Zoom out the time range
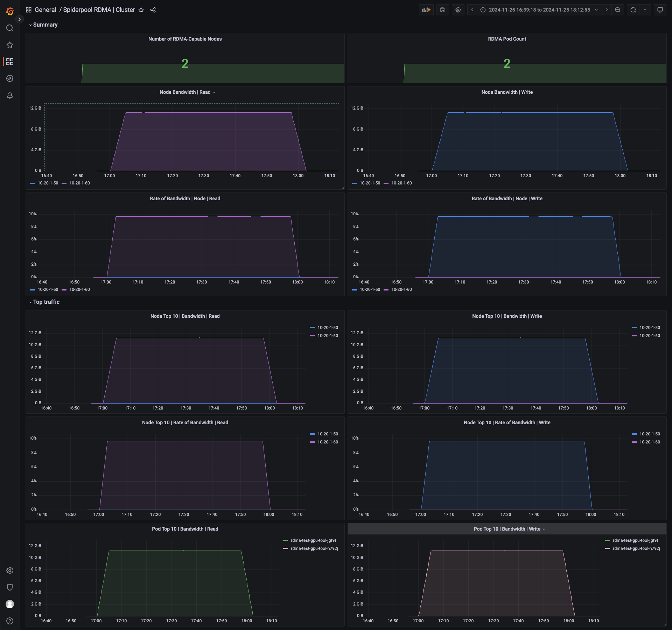Screen dimensions: 672x630 (x=617, y=10)
